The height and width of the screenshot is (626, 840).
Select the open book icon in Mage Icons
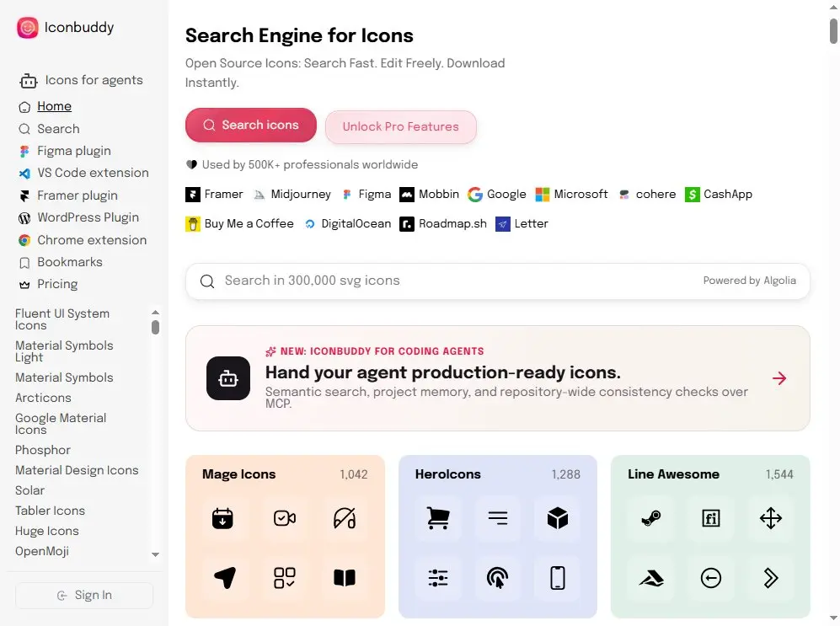(345, 578)
